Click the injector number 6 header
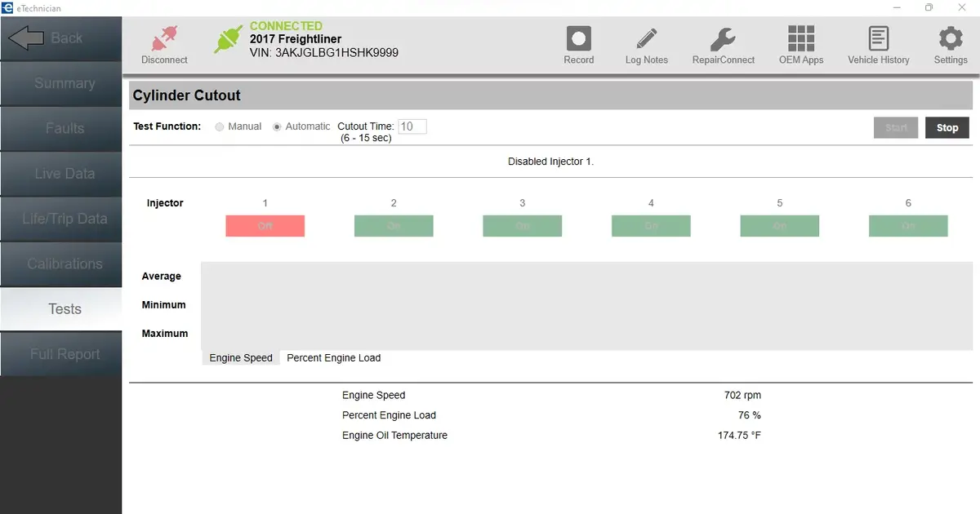Image resolution: width=980 pixels, height=514 pixels. tap(908, 203)
